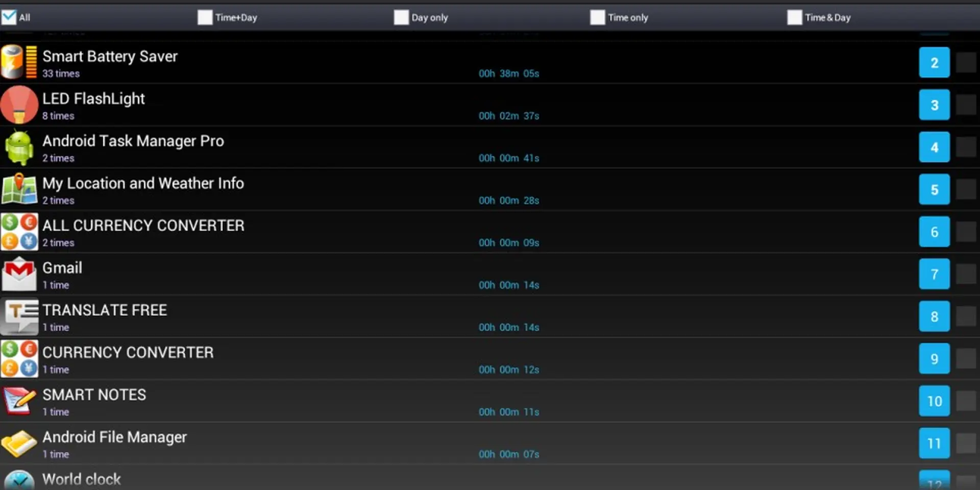Tap the blue rank 10 badge
Viewport: 980px width, 490px height.
(934, 401)
